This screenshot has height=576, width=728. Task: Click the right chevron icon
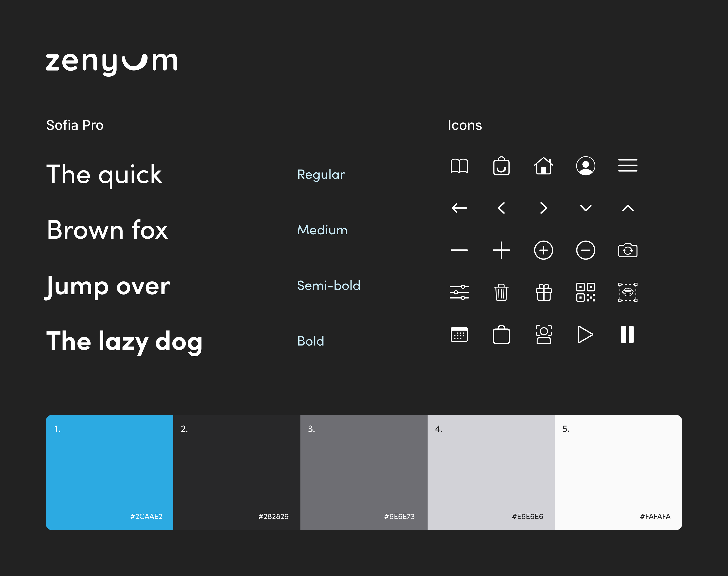pyautogui.click(x=543, y=208)
